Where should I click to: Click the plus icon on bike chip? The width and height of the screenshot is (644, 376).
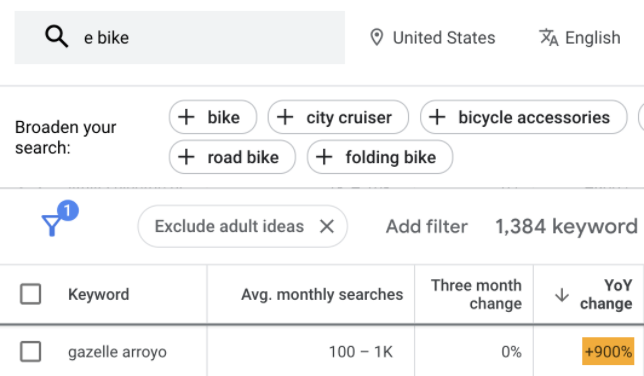186,117
